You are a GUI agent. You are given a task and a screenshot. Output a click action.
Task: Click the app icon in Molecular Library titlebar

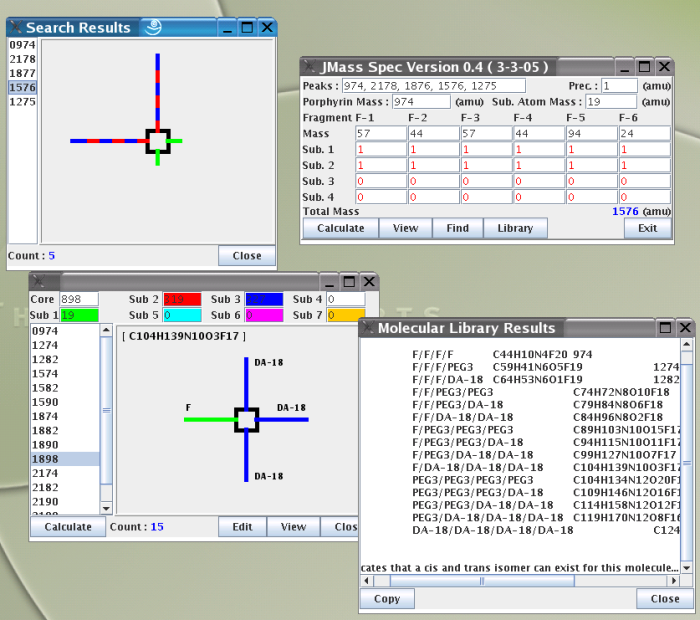367,328
